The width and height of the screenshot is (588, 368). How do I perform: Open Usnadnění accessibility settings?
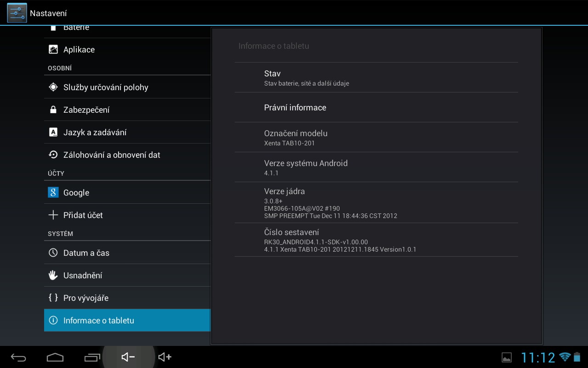coord(127,275)
